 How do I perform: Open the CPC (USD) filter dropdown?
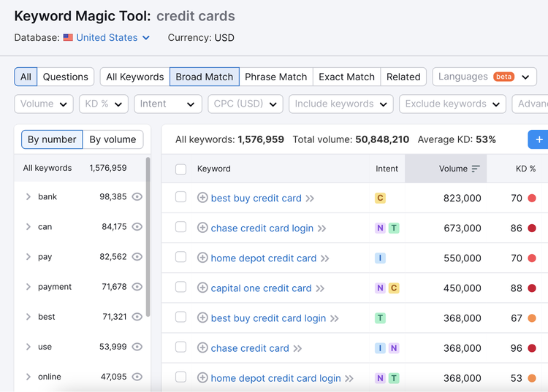coord(246,104)
